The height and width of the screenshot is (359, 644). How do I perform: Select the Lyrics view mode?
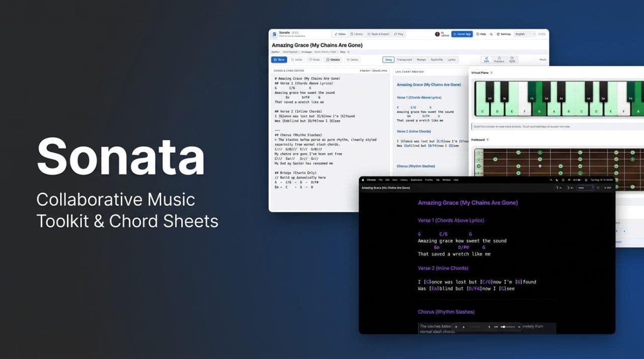(452, 59)
